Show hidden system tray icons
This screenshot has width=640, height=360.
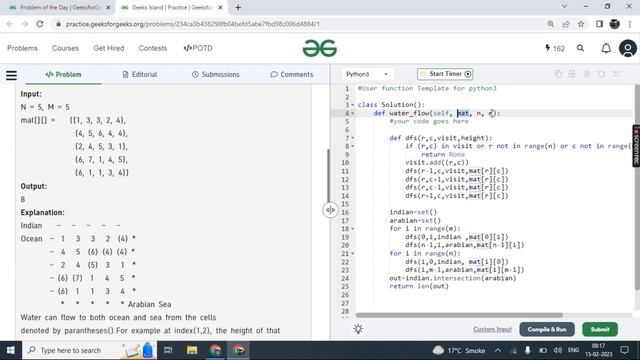(498, 350)
